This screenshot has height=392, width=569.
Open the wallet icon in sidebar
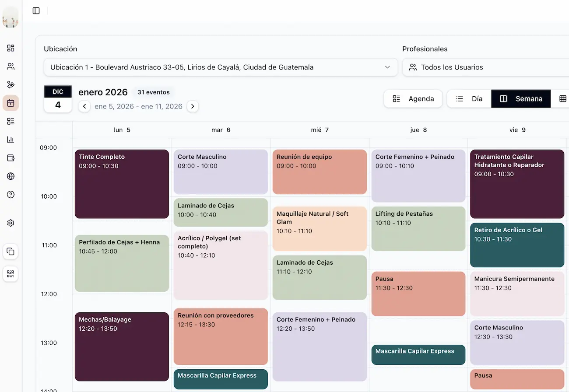pos(11,158)
